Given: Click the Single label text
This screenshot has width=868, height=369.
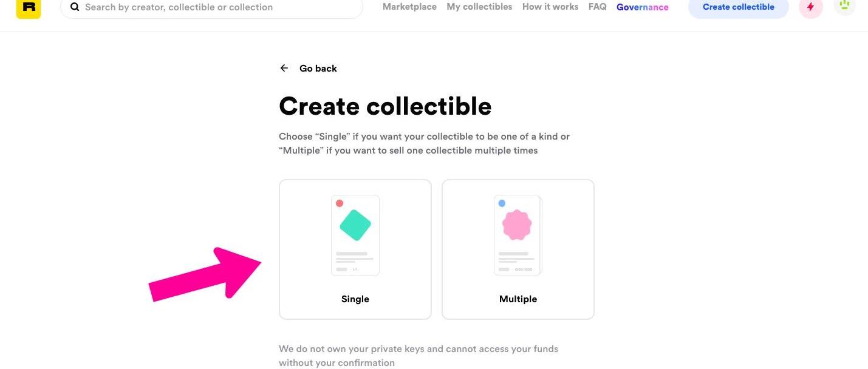Looking at the screenshot, I should 355,299.
